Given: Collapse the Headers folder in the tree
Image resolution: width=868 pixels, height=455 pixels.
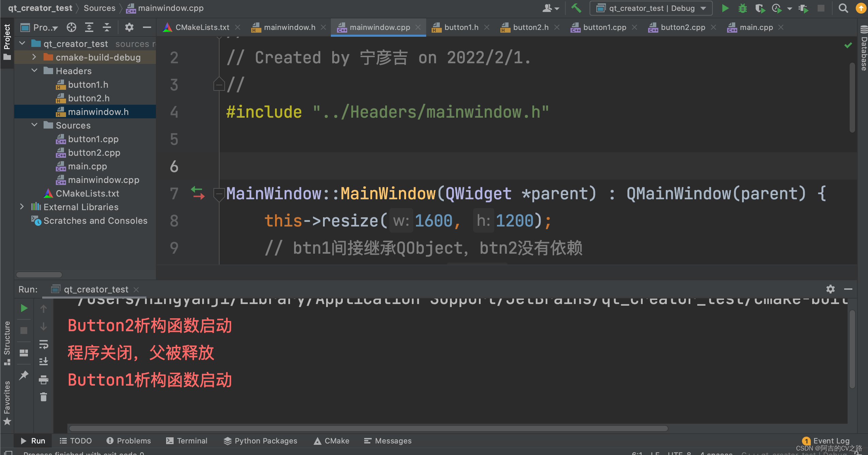Looking at the screenshot, I should tap(34, 71).
